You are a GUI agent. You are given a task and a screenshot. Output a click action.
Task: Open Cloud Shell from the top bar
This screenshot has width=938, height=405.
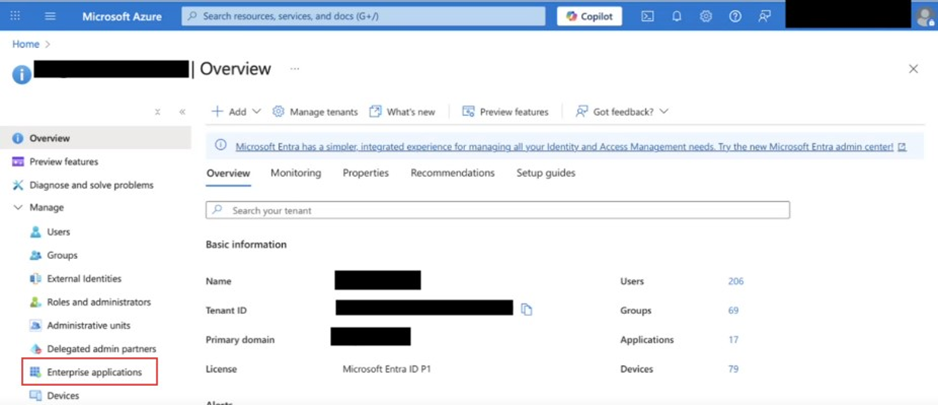coord(648,16)
